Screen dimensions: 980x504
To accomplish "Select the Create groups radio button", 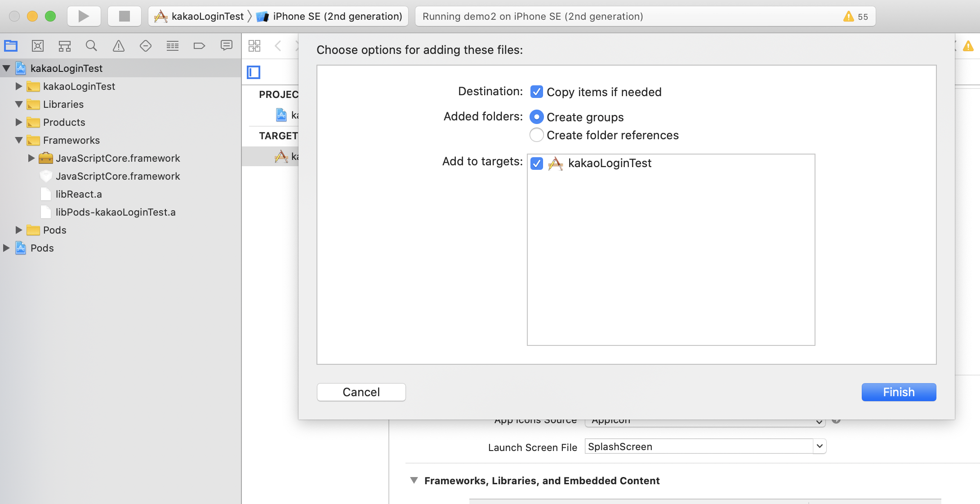I will [537, 117].
